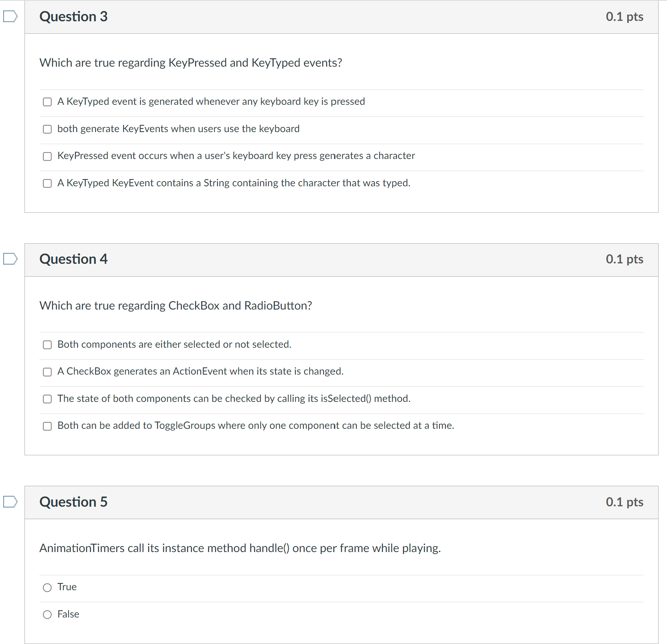Tick 'CheckBox generates an ActionEvent' checkbox
Screen dimensions: 667x644
[47, 372]
